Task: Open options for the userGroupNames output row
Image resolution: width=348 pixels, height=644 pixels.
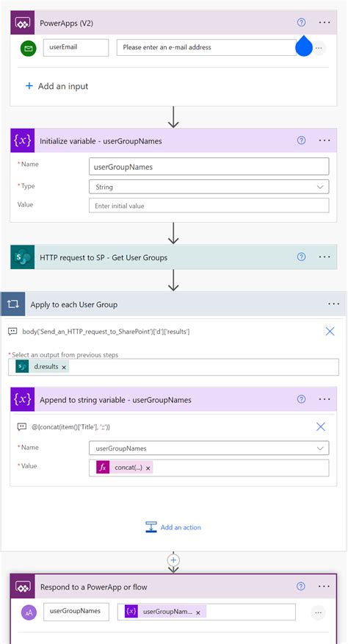Action: (x=318, y=612)
